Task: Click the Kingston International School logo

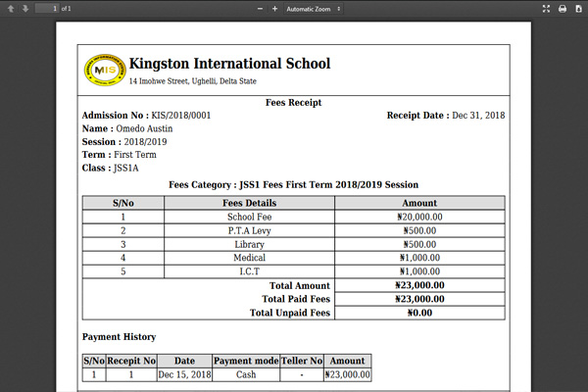Action: (x=103, y=69)
